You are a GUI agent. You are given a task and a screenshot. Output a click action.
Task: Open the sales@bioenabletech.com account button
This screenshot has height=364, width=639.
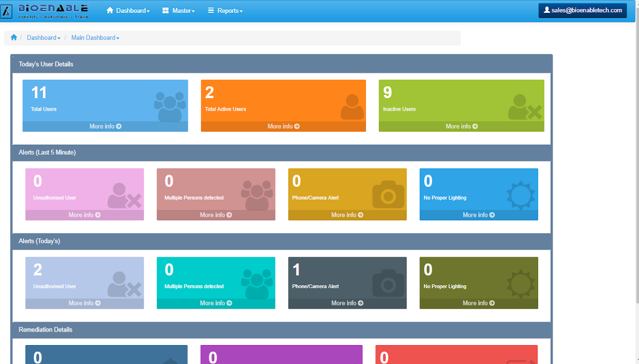(x=583, y=10)
